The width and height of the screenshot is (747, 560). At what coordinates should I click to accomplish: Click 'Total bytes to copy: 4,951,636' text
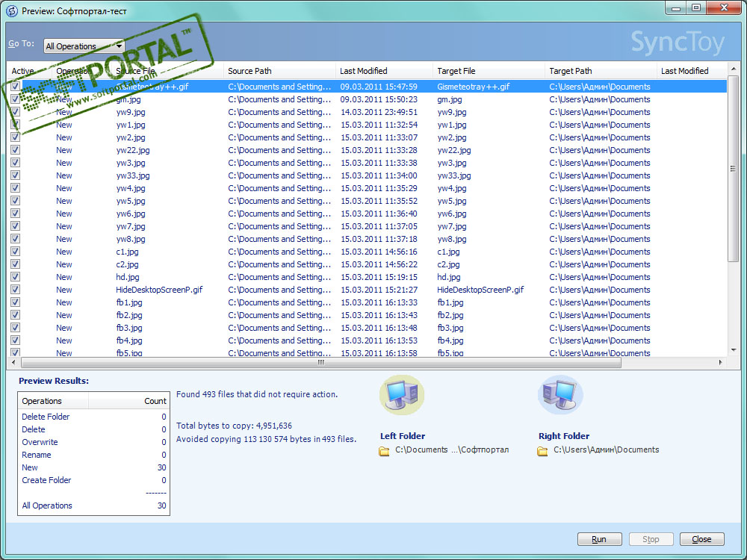point(234,426)
